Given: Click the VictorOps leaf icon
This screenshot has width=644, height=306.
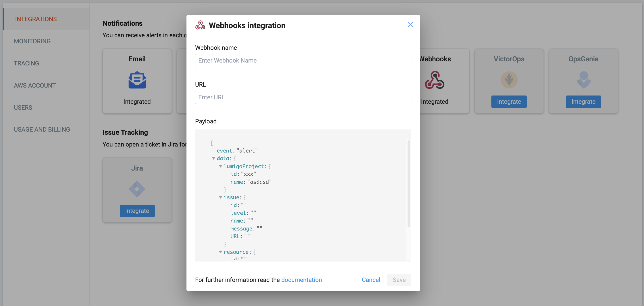Looking at the screenshot, I should click(x=509, y=80).
